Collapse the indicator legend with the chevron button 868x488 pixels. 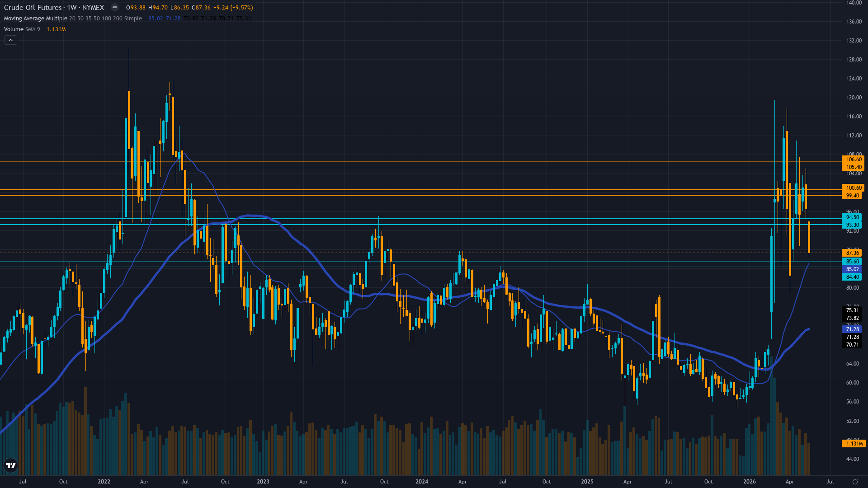point(11,40)
